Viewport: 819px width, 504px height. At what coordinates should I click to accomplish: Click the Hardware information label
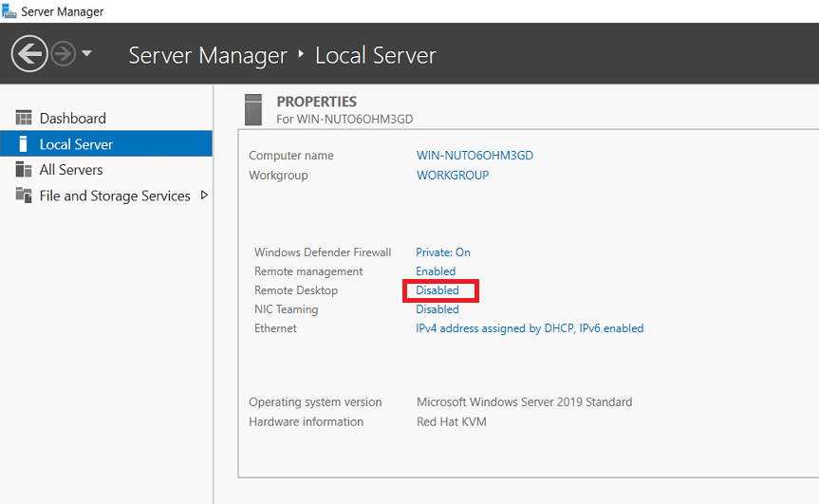pyautogui.click(x=307, y=421)
